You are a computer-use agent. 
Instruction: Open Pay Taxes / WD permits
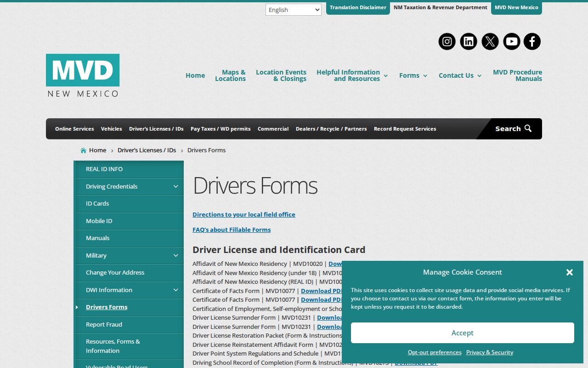[x=220, y=129]
